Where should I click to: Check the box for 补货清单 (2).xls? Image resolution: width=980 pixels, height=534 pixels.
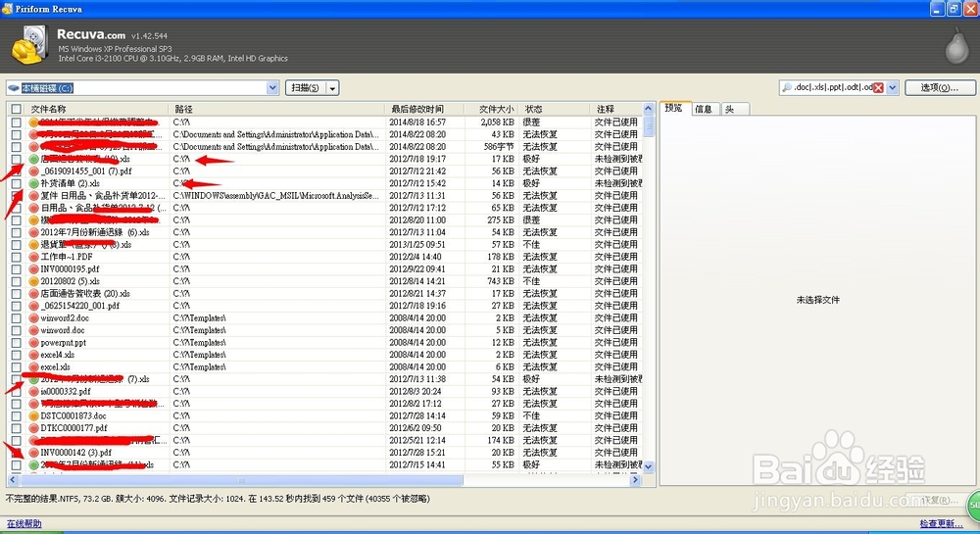pos(17,183)
